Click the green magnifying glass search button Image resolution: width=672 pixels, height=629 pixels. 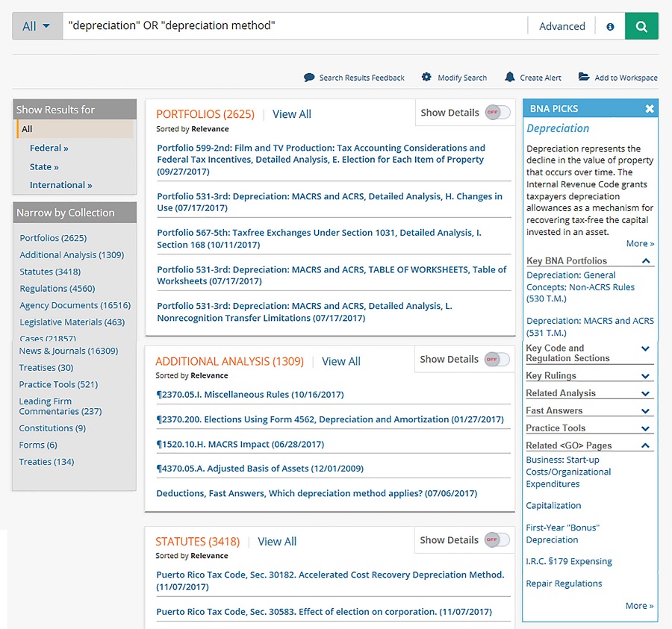[641, 26]
